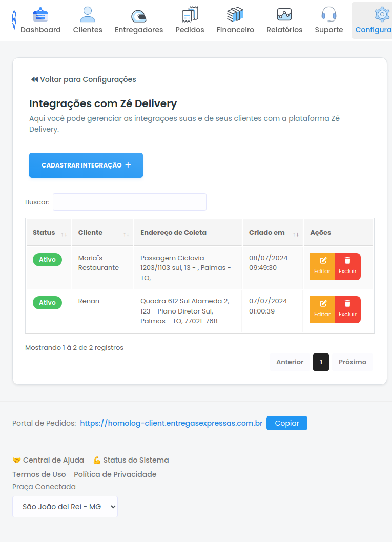Screen dimensions: 392x542
Task: Switch to the Relatórios section
Action: click(284, 13)
